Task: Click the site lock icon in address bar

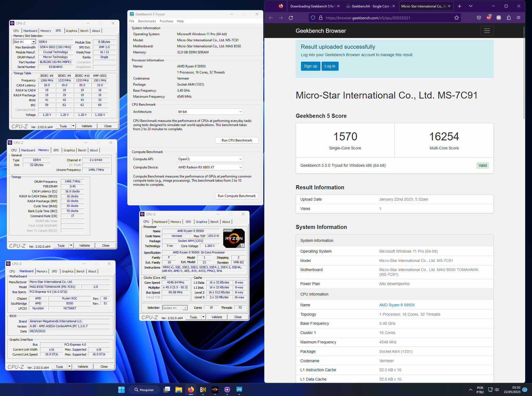Action: click(320, 18)
